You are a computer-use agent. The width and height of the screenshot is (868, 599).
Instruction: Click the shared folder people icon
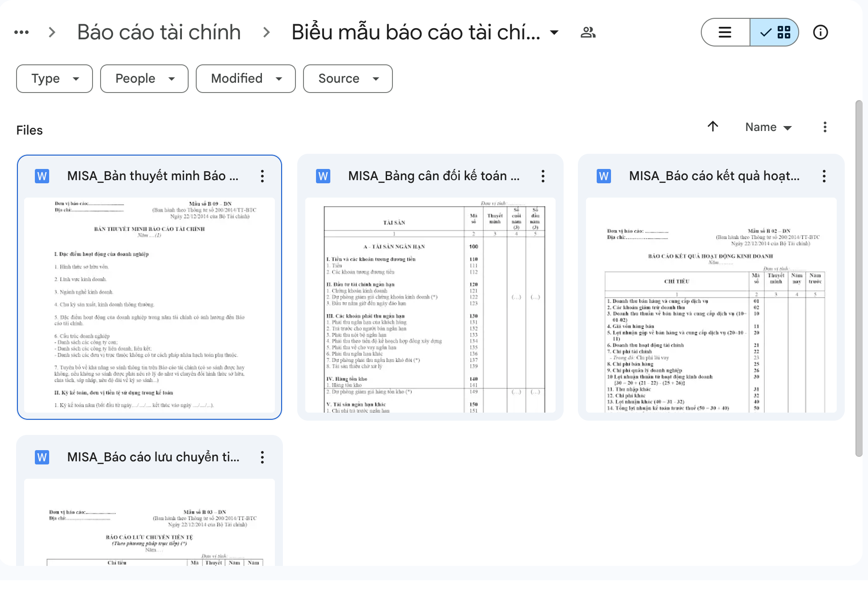pos(588,32)
